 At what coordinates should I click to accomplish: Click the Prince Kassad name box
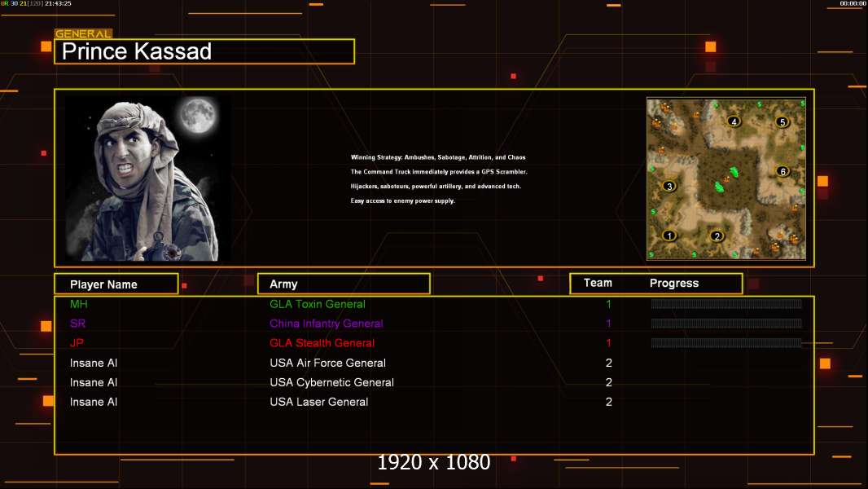coord(204,51)
